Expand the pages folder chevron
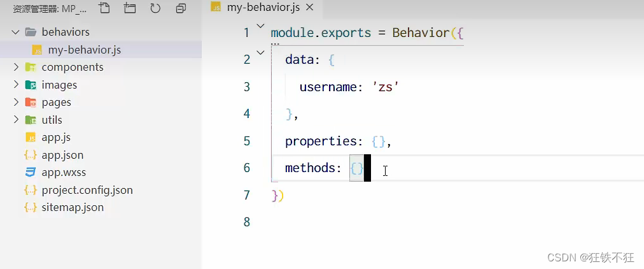644x269 pixels. tap(16, 102)
